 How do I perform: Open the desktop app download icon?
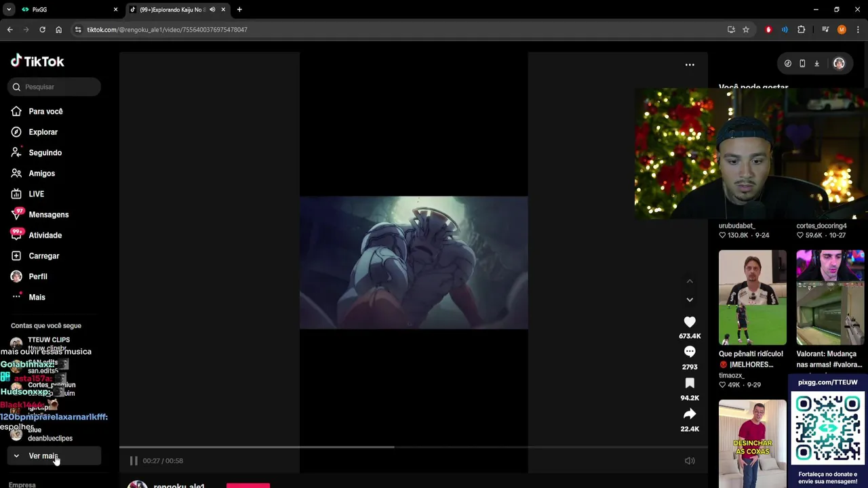[x=816, y=64]
